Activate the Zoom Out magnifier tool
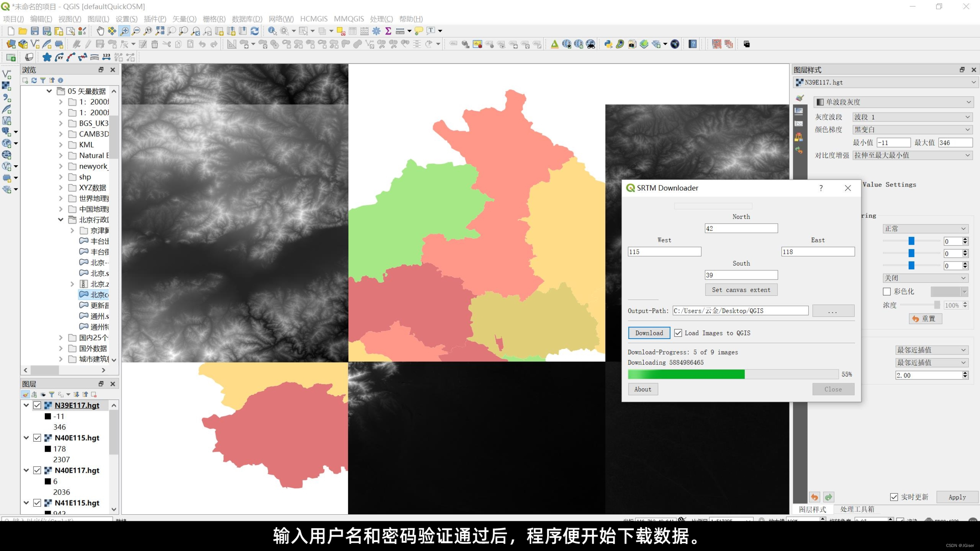The image size is (980, 551). [136, 31]
